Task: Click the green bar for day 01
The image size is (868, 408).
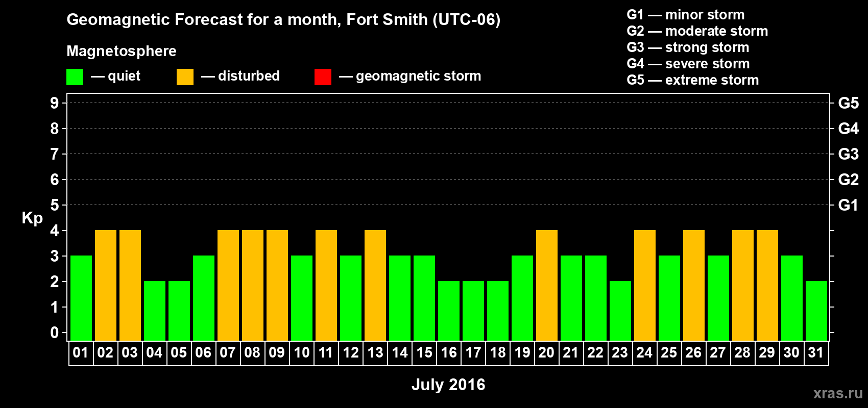Action: tap(81, 298)
